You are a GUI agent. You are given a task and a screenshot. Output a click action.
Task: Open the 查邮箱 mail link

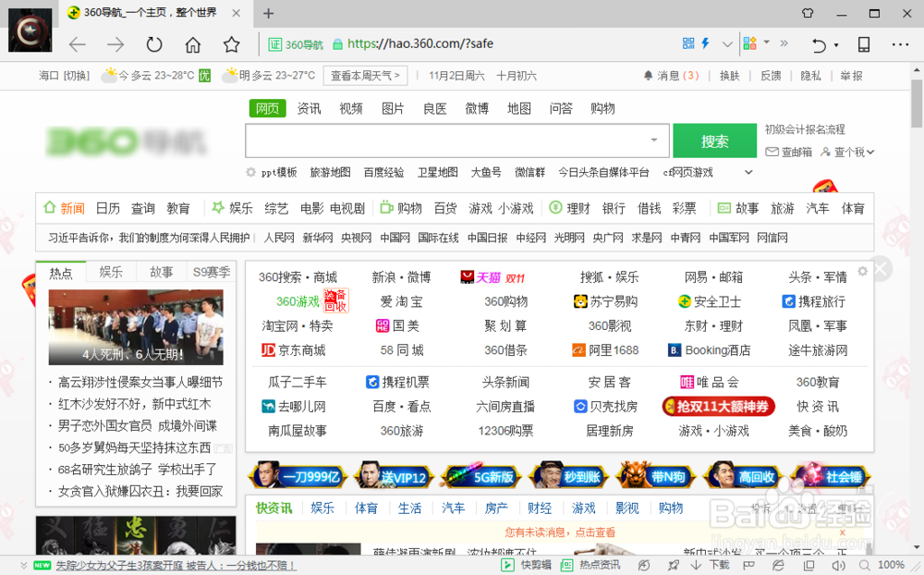(x=788, y=153)
